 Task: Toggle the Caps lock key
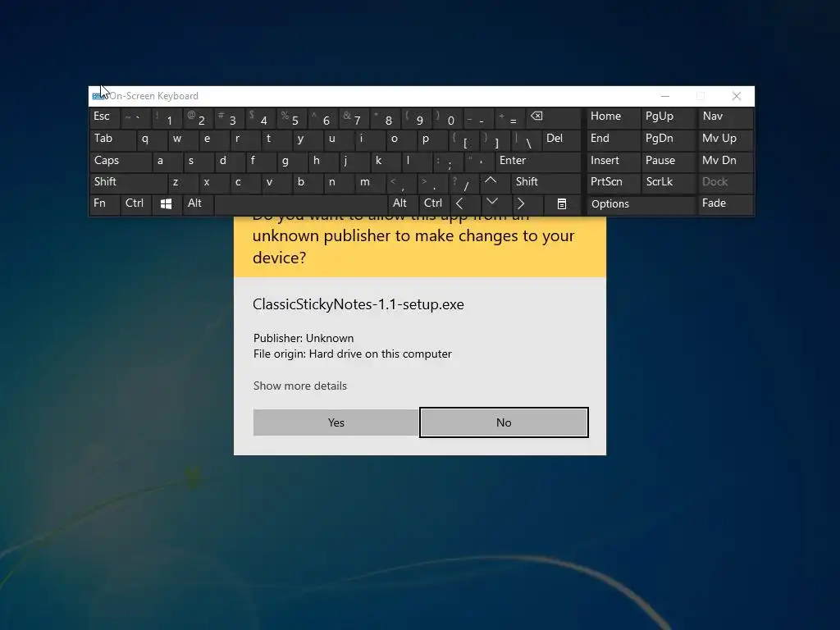point(121,162)
